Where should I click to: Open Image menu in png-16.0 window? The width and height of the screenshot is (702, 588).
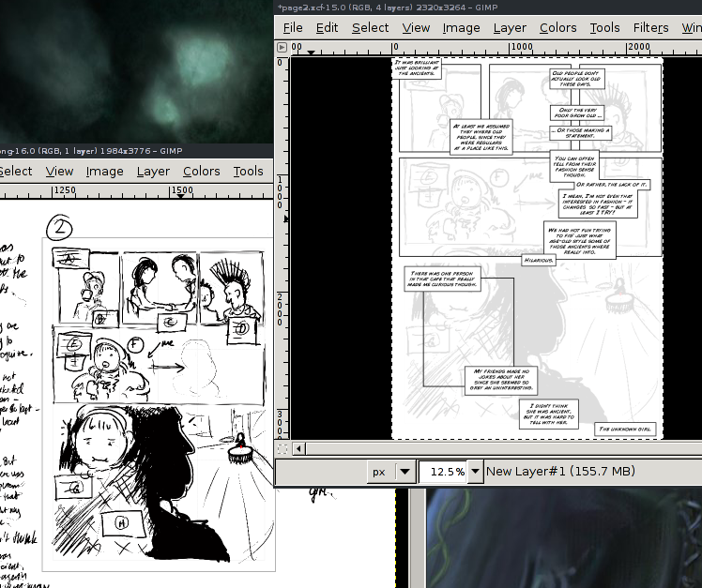click(x=105, y=172)
